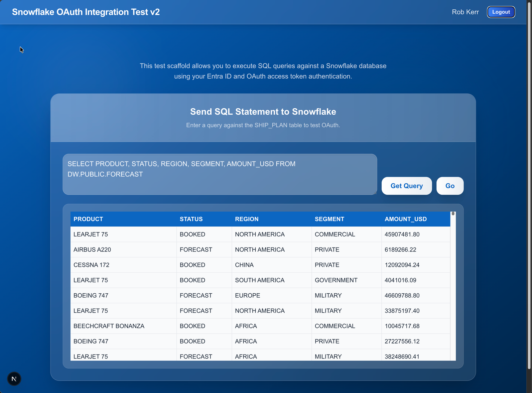Click the REGION column header
Image resolution: width=532 pixels, height=393 pixels.
coord(247,219)
